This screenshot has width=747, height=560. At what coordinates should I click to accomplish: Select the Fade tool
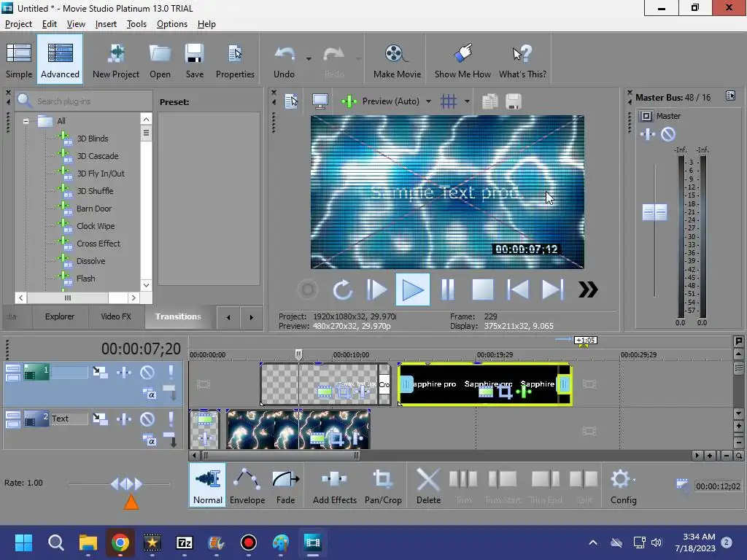point(285,485)
